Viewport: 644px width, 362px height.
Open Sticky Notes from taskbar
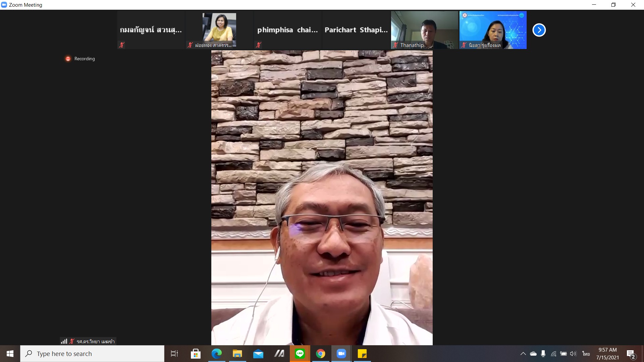tap(362, 354)
